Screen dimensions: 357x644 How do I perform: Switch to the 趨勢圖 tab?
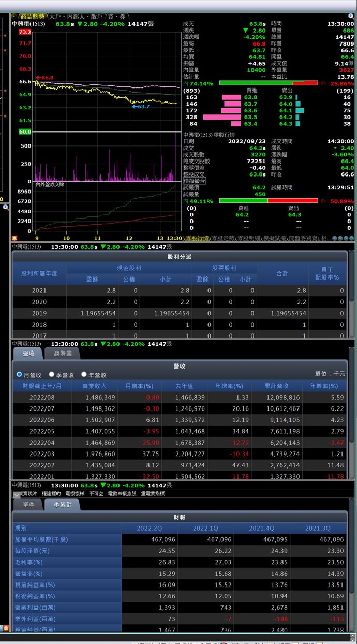click(x=66, y=354)
